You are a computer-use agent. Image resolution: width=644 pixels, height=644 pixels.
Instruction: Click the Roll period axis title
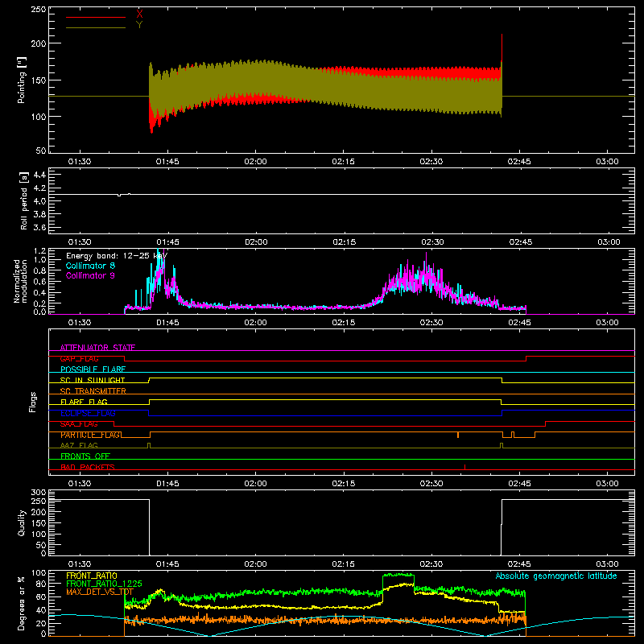point(23,200)
